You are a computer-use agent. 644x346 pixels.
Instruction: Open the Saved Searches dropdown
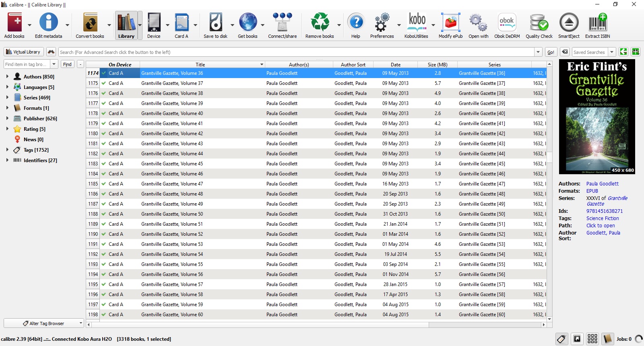(611, 52)
